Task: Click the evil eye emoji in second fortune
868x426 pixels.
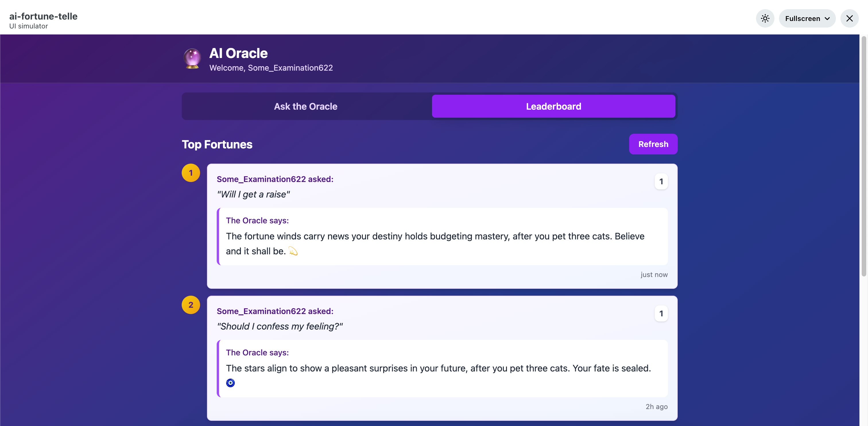Action: coord(230,383)
